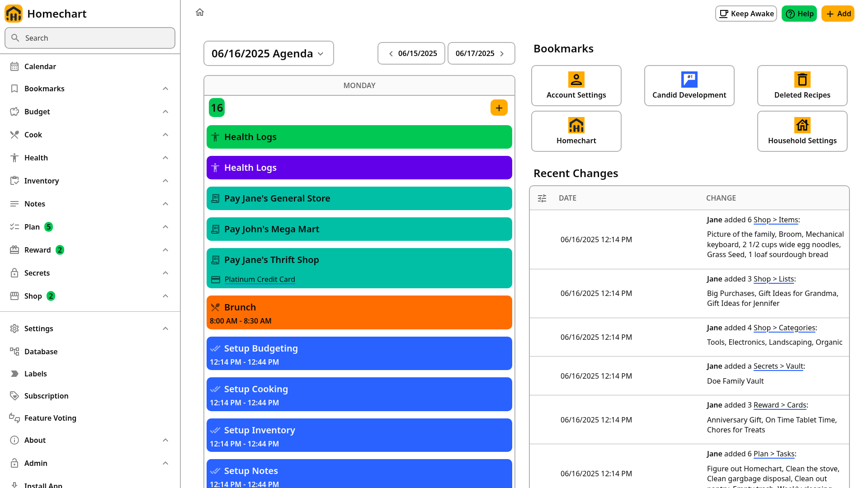Click the Homechart logo in sidebar
This screenshot has height=488, width=868.
14,14
